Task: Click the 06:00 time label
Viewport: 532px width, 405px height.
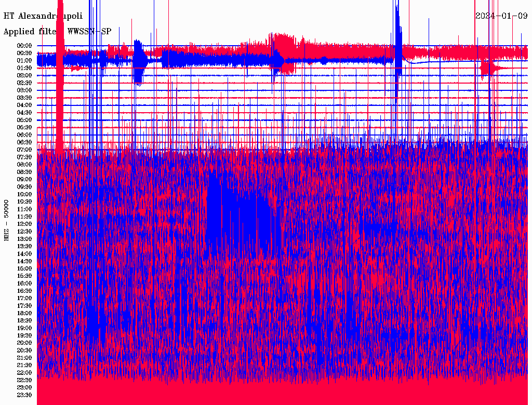Action: click(x=24, y=135)
